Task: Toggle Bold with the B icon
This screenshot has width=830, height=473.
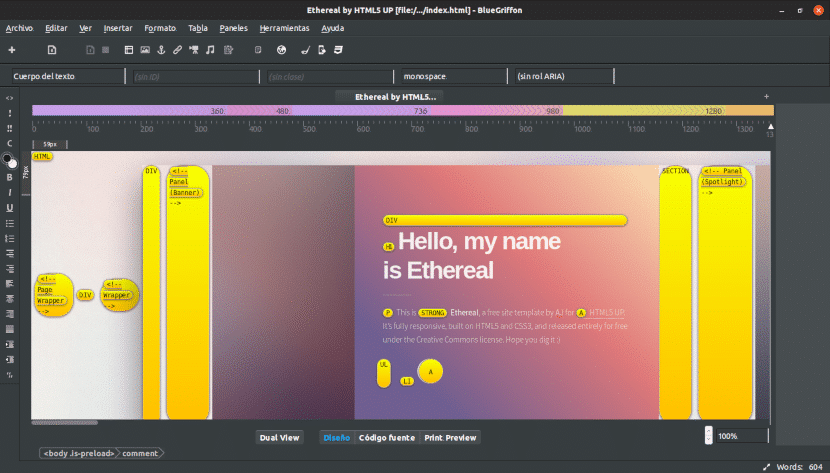Action: click(x=10, y=177)
